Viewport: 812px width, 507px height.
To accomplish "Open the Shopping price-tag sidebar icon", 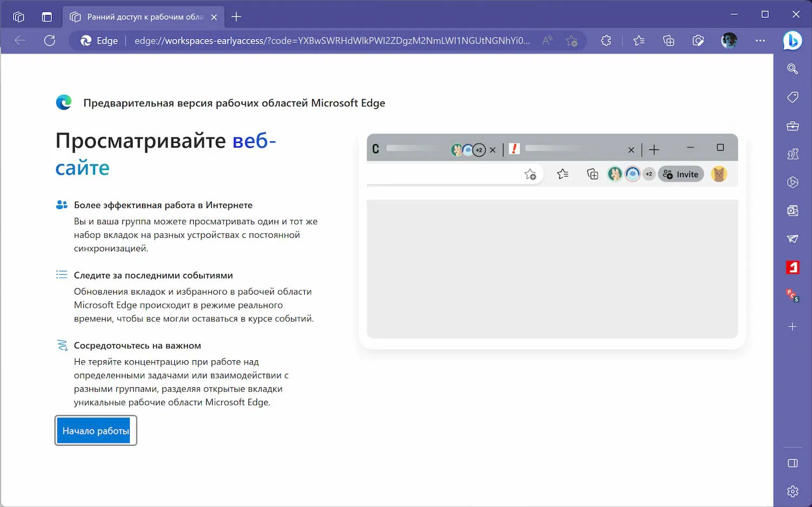I will point(793,97).
